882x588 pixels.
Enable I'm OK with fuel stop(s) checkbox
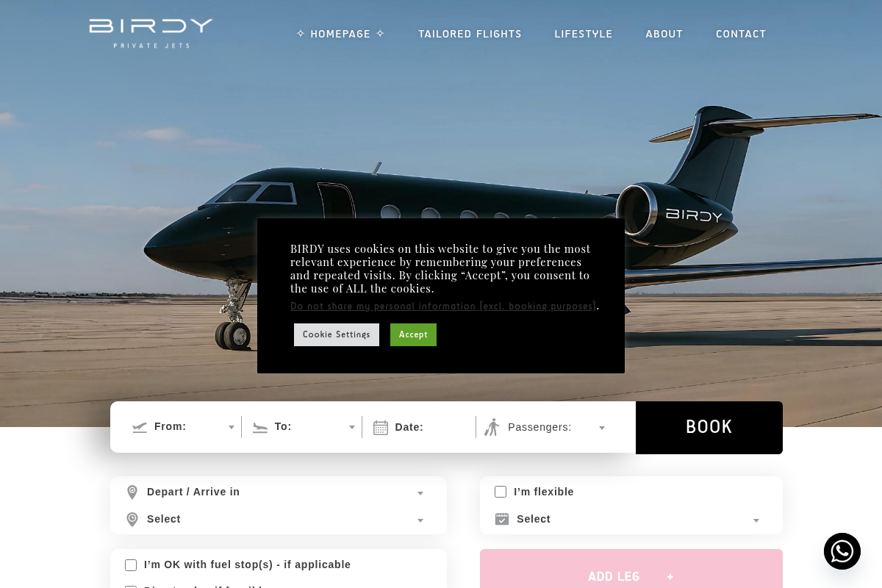tap(131, 565)
